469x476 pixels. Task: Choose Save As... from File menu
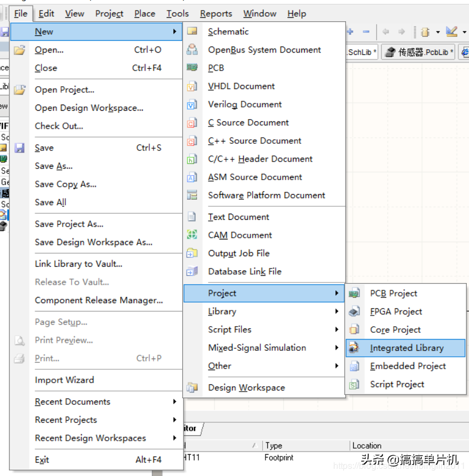point(54,166)
